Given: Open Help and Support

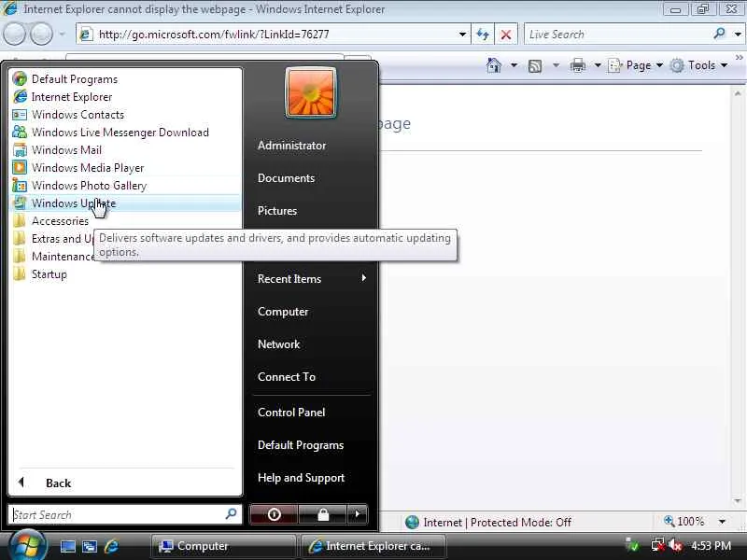Looking at the screenshot, I should 301,478.
